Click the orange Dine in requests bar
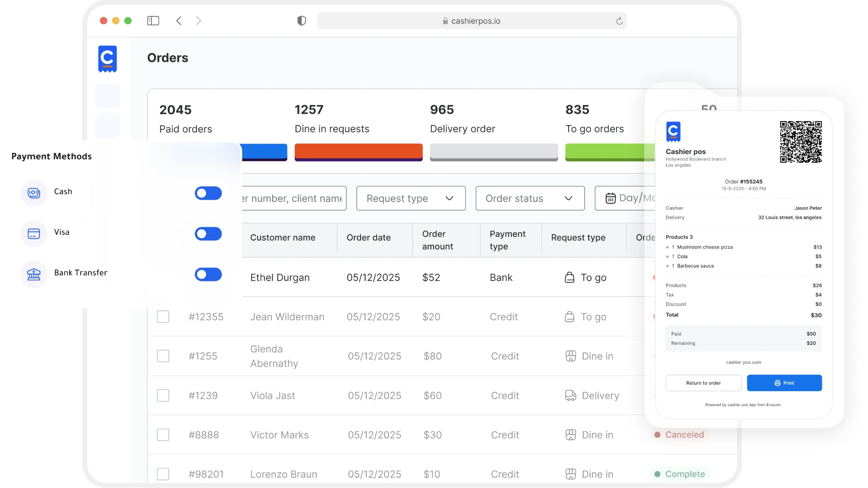 coord(358,152)
